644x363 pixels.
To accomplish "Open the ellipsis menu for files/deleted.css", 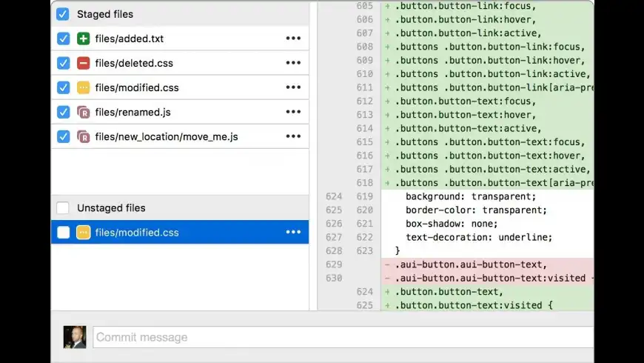I will [x=293, y=63].
